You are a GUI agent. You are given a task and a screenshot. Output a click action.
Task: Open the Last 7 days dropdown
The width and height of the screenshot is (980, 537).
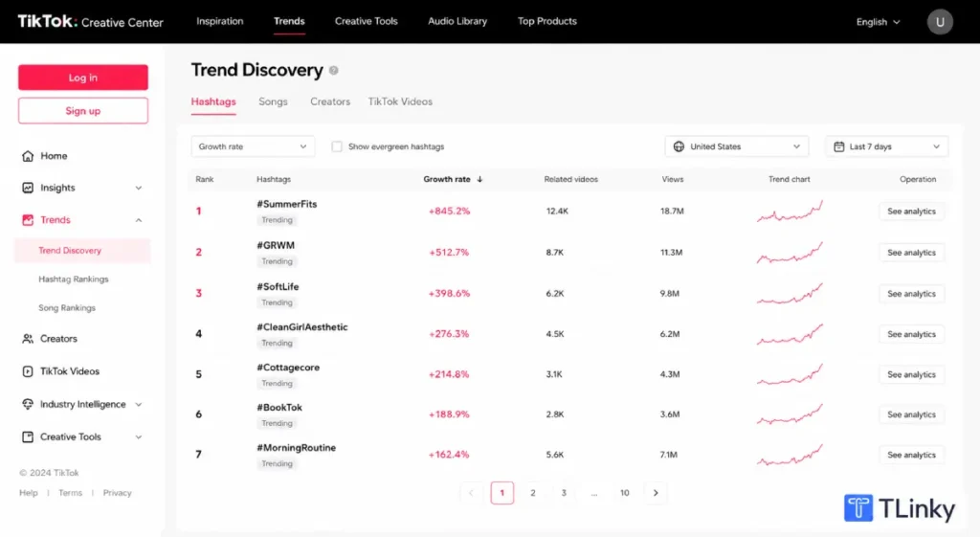point(886,146)
